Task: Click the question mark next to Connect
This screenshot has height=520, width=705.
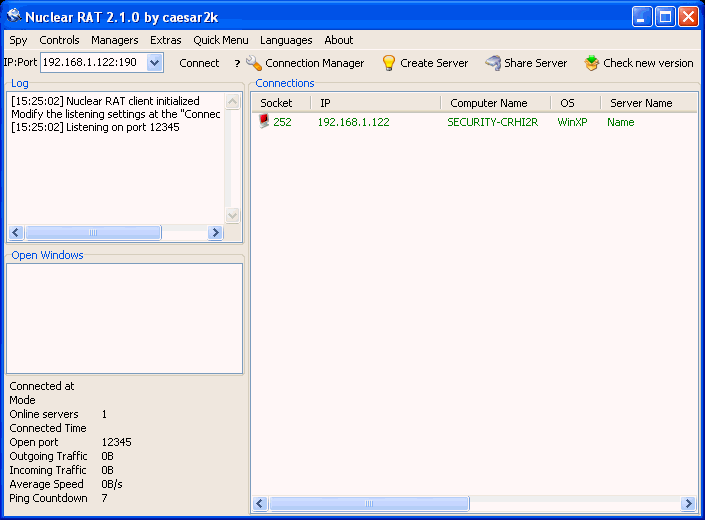Action: (237, 63)
